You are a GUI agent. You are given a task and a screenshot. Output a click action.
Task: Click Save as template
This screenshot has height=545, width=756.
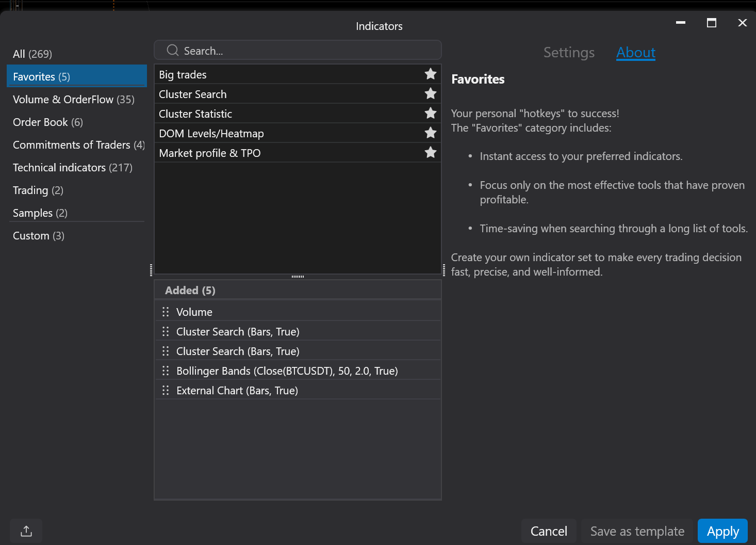(637, 531)
